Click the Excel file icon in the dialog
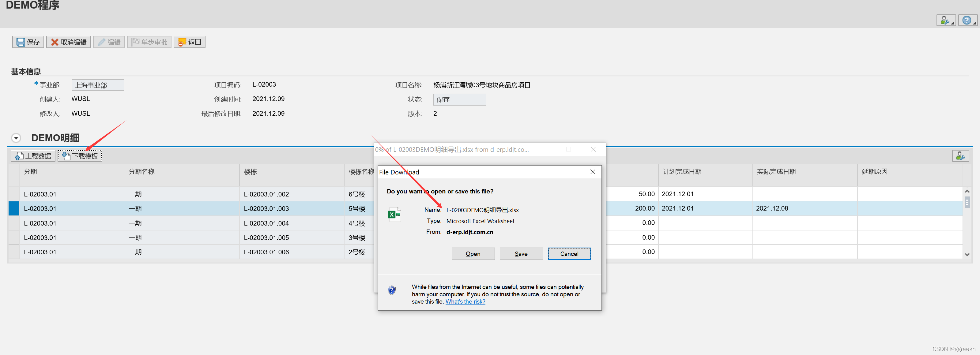980x355 pixels. pos(394,214)
